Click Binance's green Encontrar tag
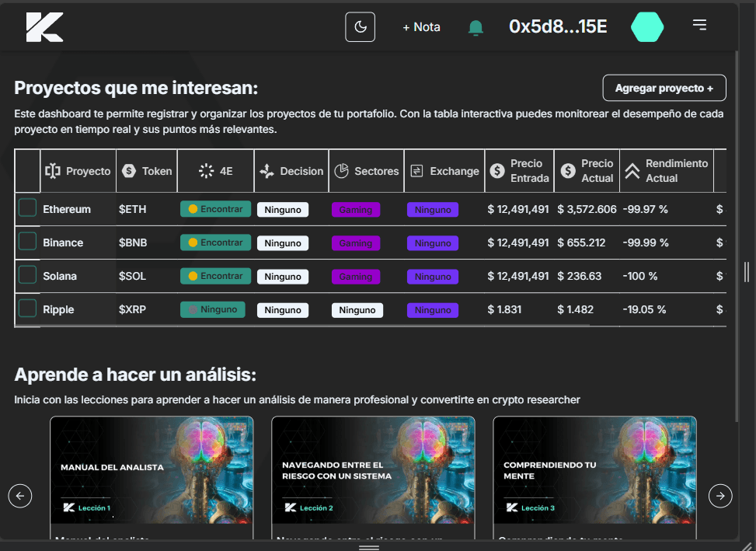756x551 pixels. click(x=215, y=243)
